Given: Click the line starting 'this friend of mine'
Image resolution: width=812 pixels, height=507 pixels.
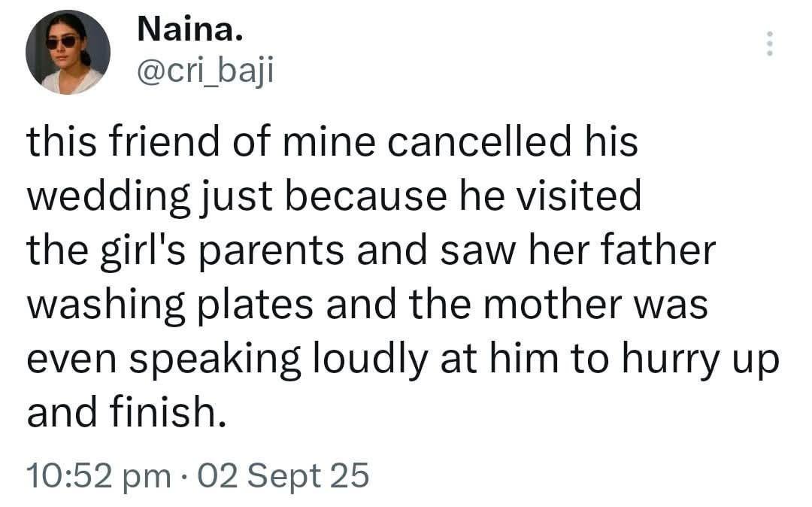Looking at the screenshot, I should click(x=332, y=143).
